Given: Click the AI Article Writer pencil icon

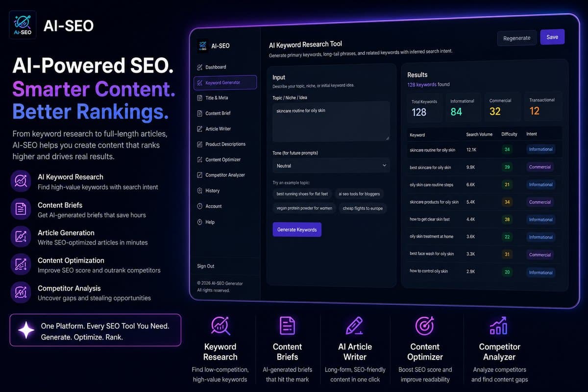Looking at the screenshot, I should click(x=354, y=325).
